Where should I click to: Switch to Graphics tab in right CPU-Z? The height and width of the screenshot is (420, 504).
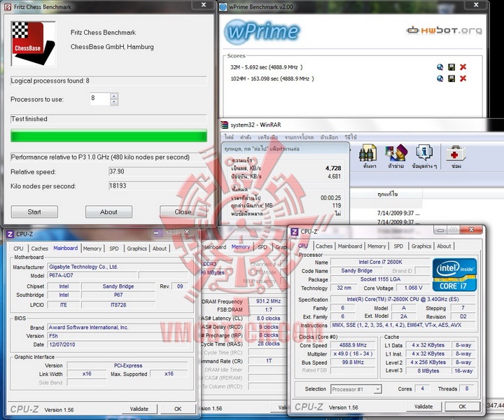pyautogui.click(x=421, y=246)
